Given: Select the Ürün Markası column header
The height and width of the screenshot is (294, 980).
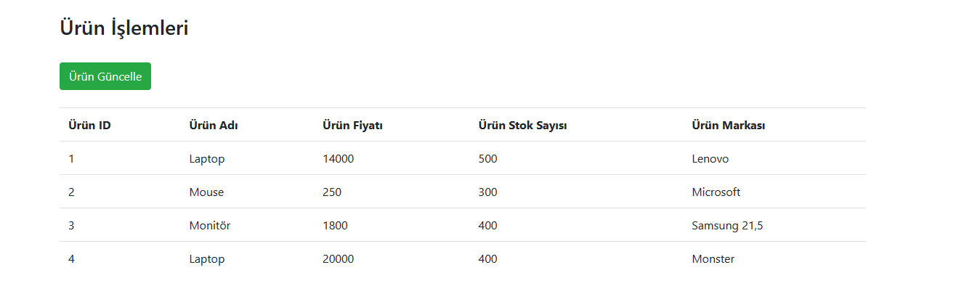Looking at the screenshot, I should (x=728, y=126).
